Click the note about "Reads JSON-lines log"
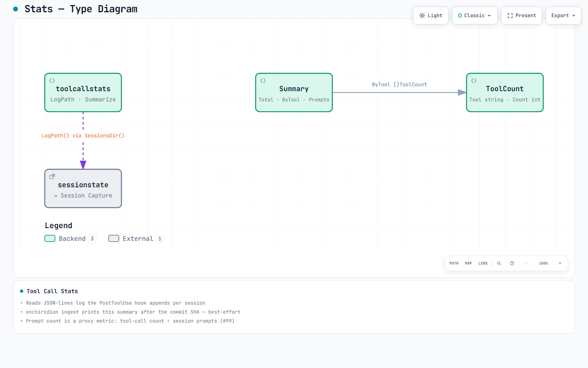Image resolution: width=588 pixels, height=368 pixels. (116, 303)
